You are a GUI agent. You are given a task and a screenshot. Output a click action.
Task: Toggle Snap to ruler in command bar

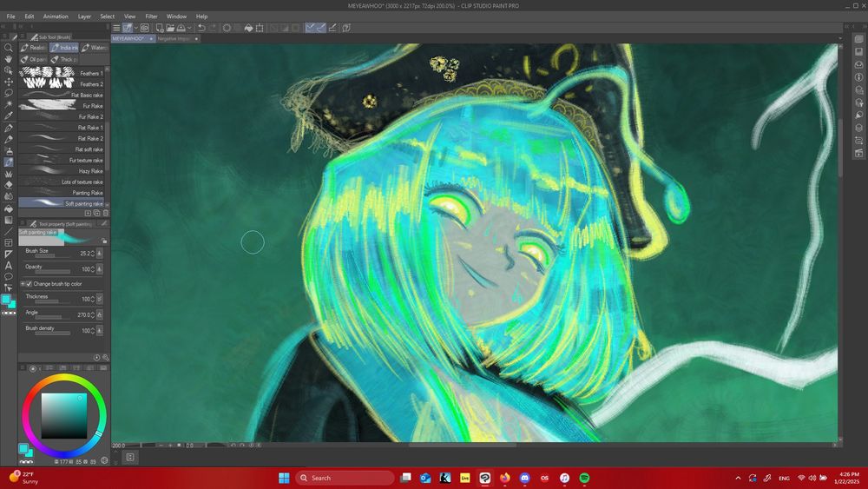[310, 28]
